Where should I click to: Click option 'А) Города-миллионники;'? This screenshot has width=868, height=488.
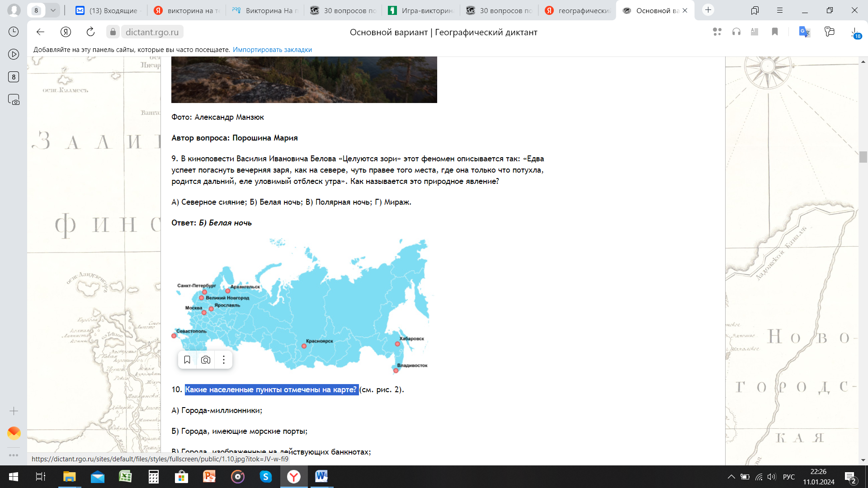point(217,410)
